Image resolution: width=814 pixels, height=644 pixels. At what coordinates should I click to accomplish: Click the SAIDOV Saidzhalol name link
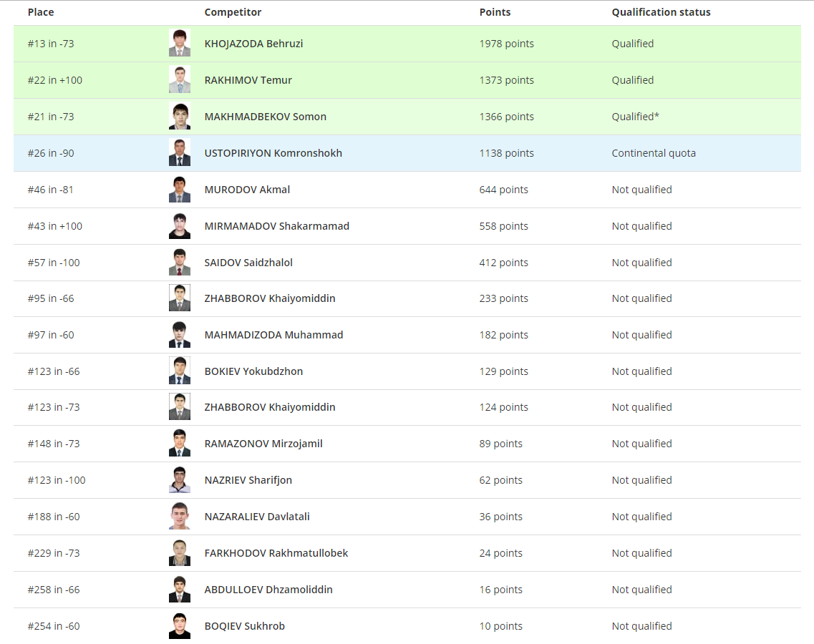coord(248,263)
